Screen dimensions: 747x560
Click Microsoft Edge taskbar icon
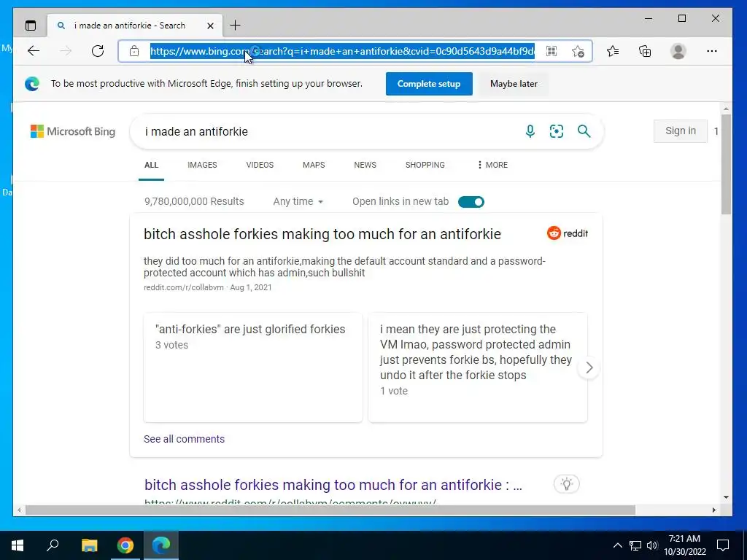coord(161,545)
